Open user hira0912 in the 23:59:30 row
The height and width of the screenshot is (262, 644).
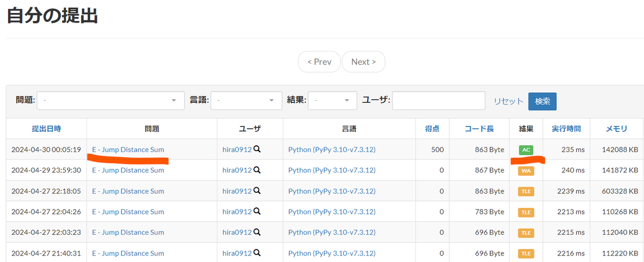click(237, 170)
